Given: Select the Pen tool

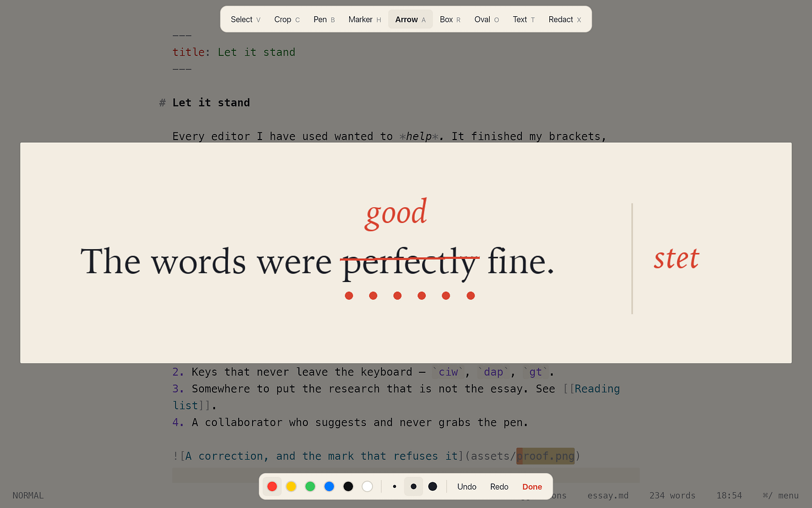Looking at the screenshot, I should (324, 20).
